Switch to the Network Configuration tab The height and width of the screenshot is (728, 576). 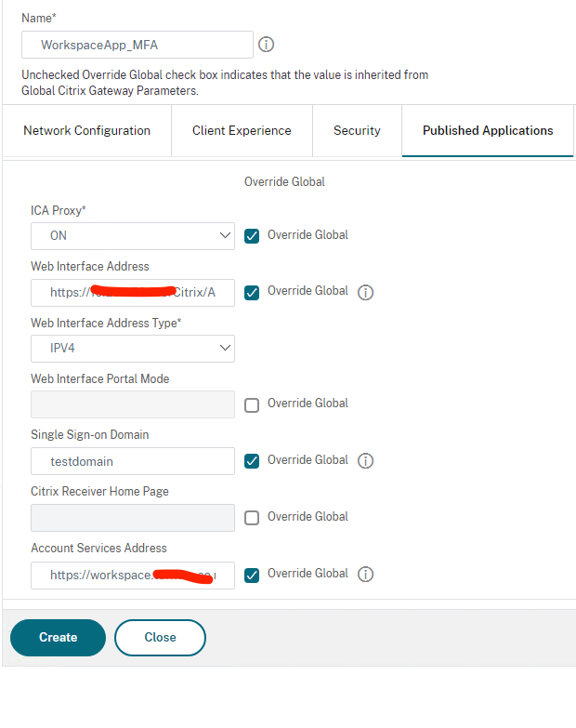point(86,131)
